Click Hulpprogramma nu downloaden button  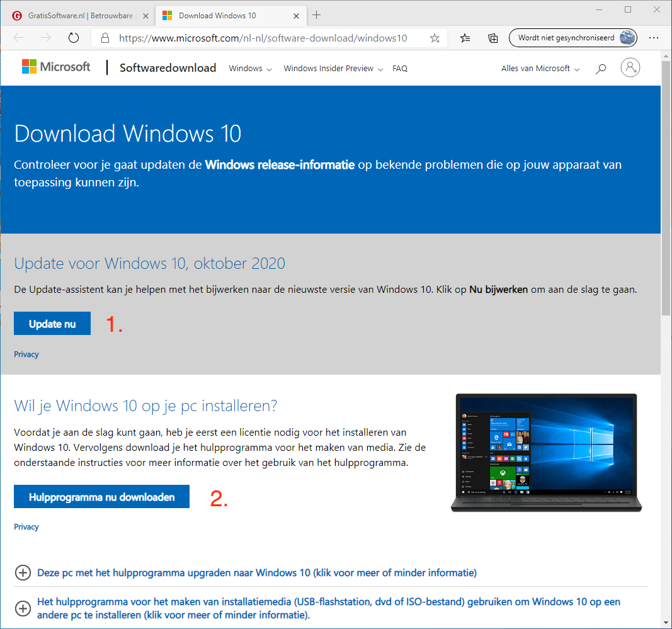[x=101, y=497]
